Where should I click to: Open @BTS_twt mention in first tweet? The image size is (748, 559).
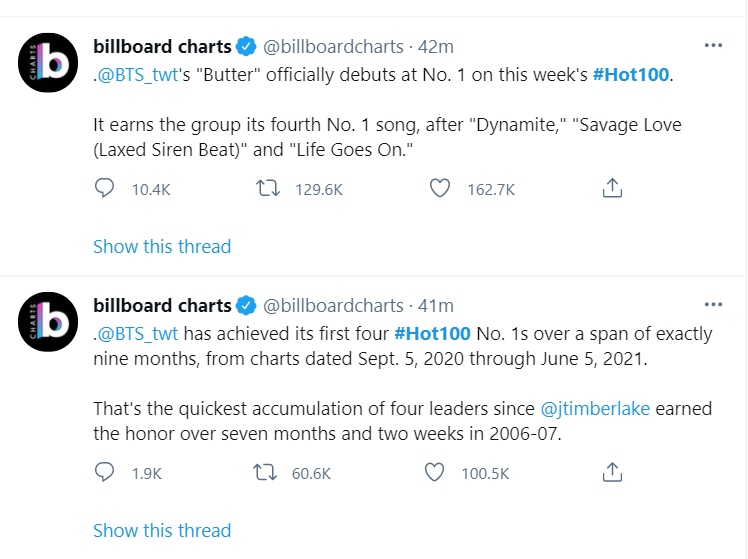(x=139, y=73)
